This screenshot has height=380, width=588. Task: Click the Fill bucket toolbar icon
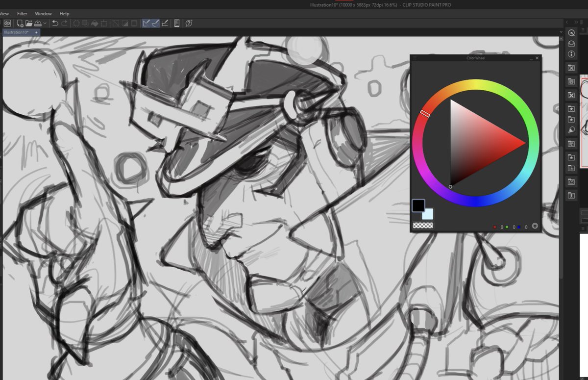point(94,23)
